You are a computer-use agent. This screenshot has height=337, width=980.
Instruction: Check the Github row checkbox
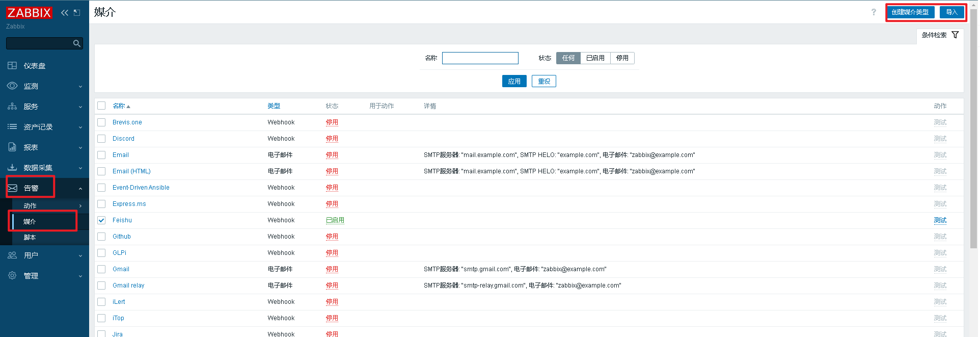click(101, 237)
